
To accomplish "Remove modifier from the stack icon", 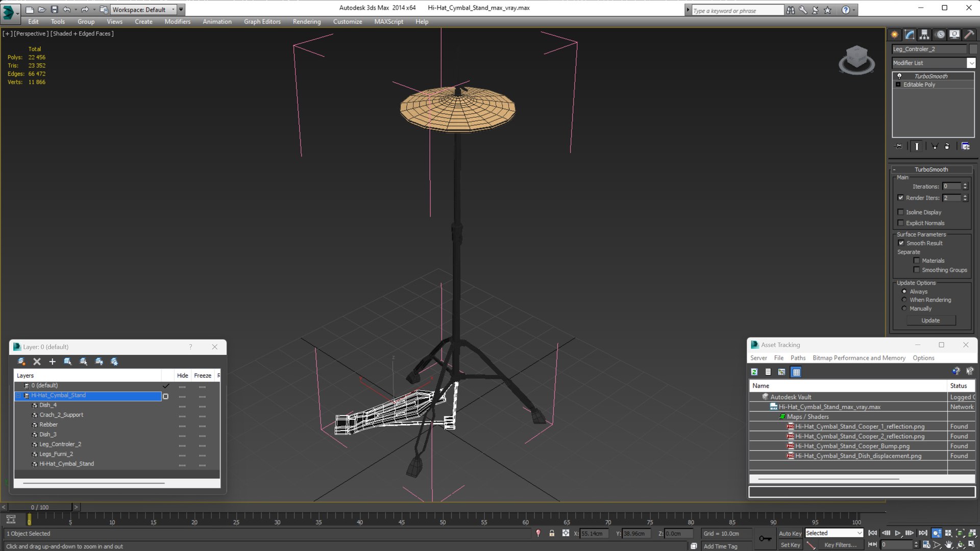I will point(947,146).
